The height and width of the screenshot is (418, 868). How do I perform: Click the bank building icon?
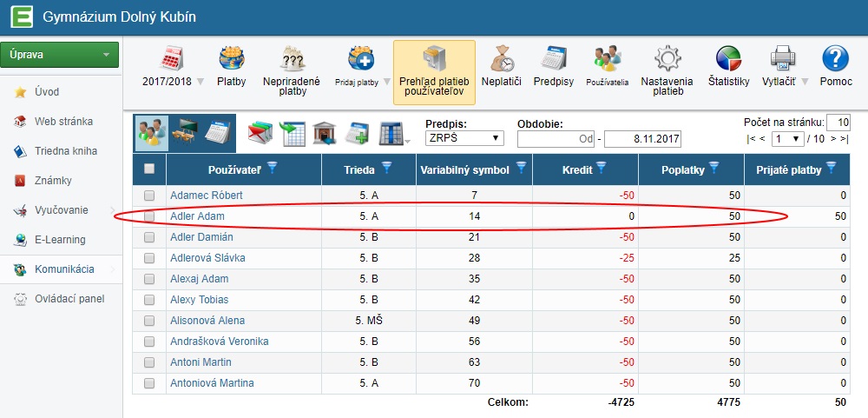[325, 133]
